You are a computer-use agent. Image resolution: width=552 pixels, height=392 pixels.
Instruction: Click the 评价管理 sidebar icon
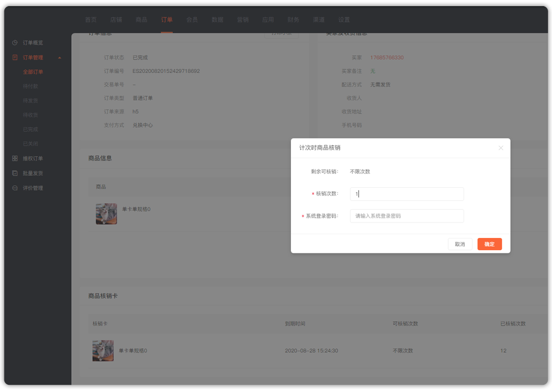click(x=15, y=188)
